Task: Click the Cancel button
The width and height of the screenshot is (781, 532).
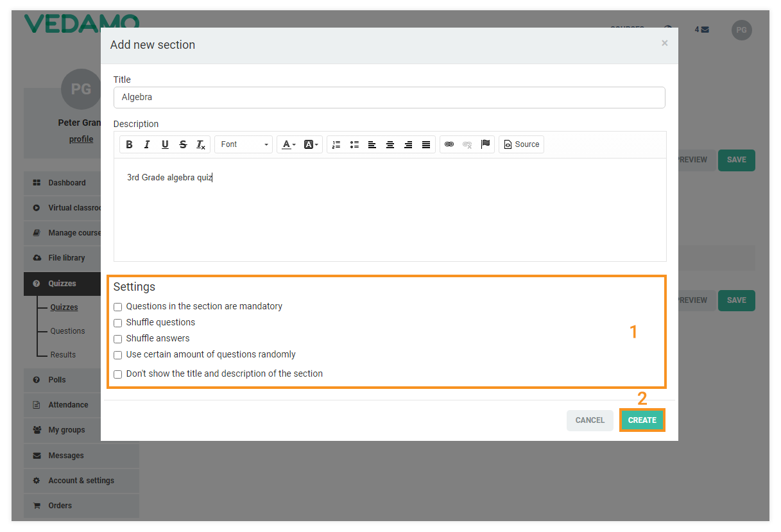Action: click(x=590, y=420)
